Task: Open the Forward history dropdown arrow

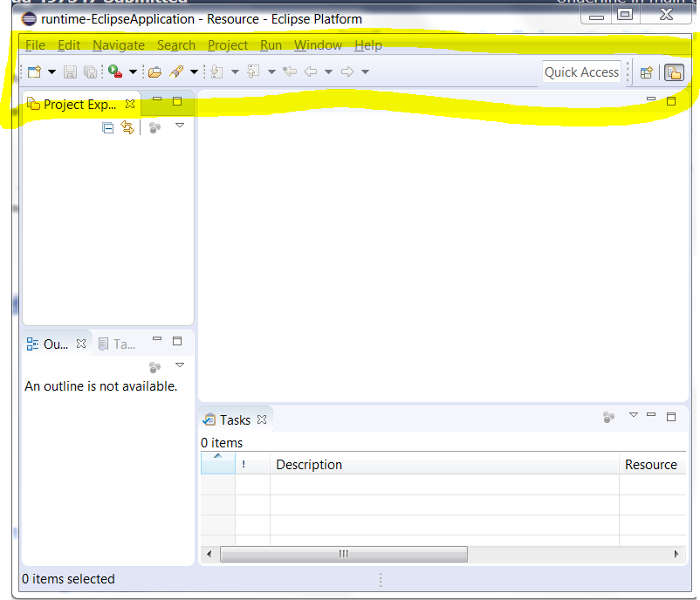Action: [x=365, y=72]
